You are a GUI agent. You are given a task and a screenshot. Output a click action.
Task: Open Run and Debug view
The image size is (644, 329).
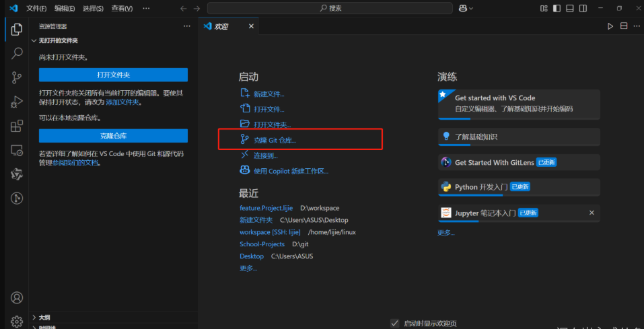[x=16, y=102]
